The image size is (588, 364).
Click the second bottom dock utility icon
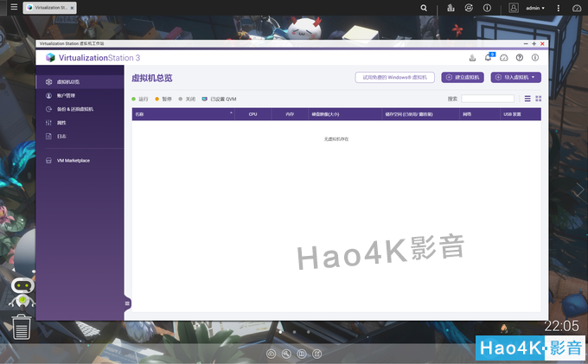286,354
